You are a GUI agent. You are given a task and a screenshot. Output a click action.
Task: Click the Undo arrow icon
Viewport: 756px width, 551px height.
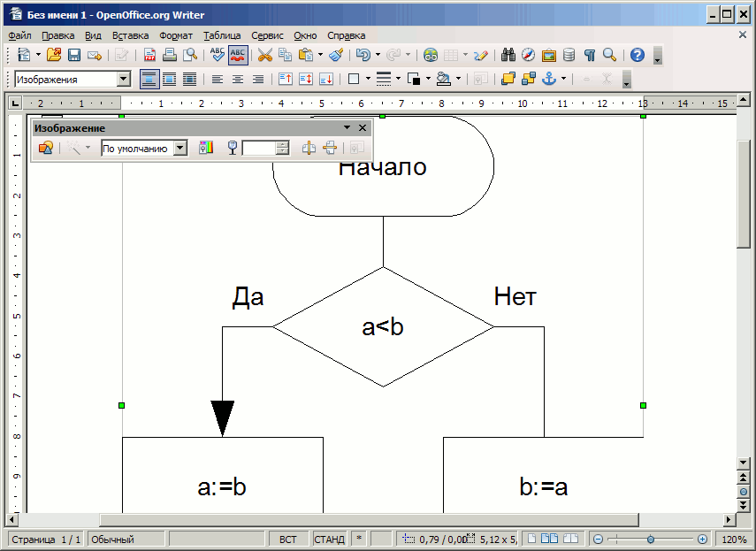tap(363, 55)
